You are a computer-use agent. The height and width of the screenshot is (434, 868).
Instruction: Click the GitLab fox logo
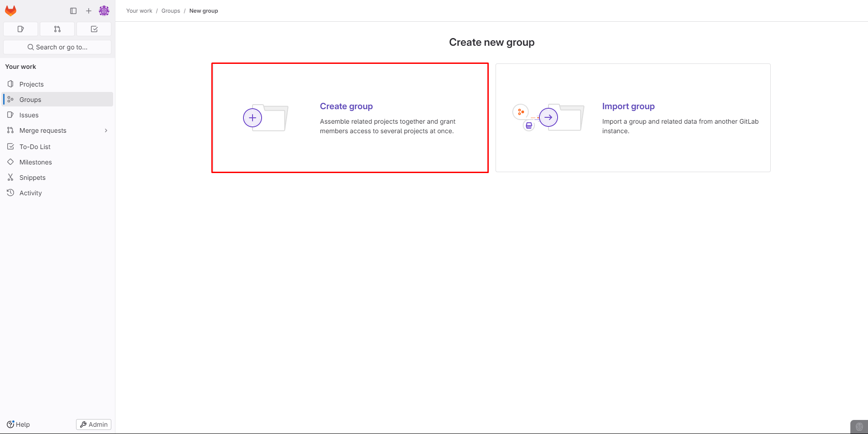pyautogui.click(x=11, y=10)
